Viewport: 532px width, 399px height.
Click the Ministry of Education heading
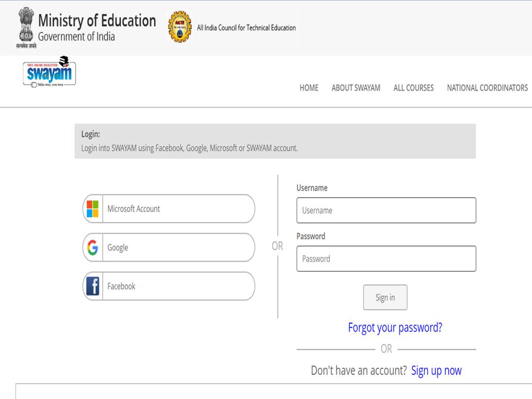pyautogui.click(x=97, y=21)
